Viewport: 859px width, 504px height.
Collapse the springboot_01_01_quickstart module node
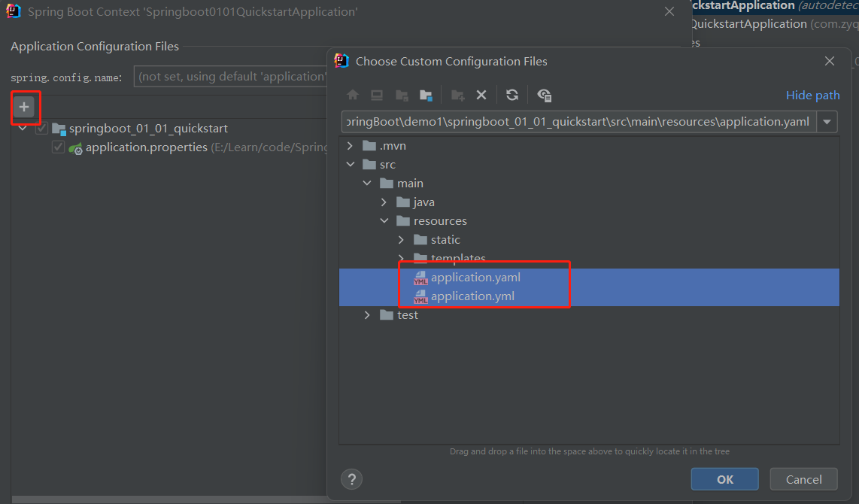pos(23,128)
